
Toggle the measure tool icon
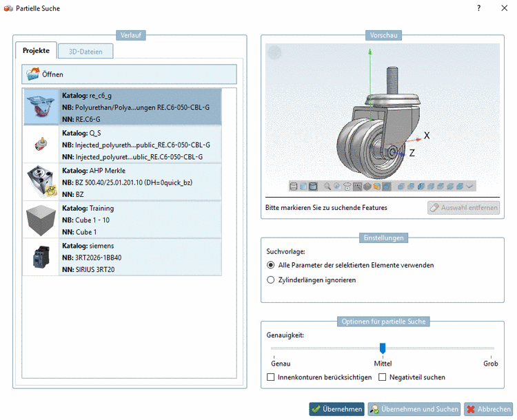pos(357,187)
